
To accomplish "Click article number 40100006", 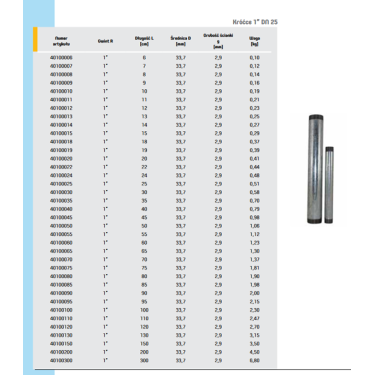I will coord(61,58).
